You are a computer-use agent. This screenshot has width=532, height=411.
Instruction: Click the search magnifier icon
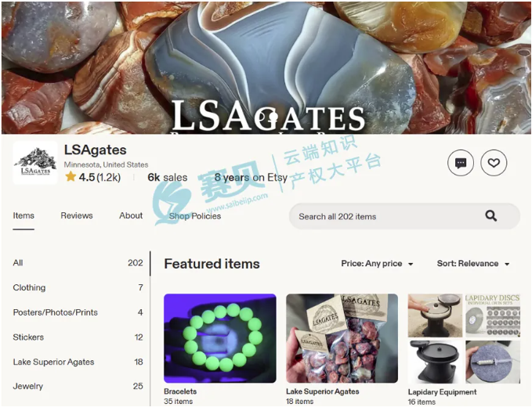[x=490, y=215]
